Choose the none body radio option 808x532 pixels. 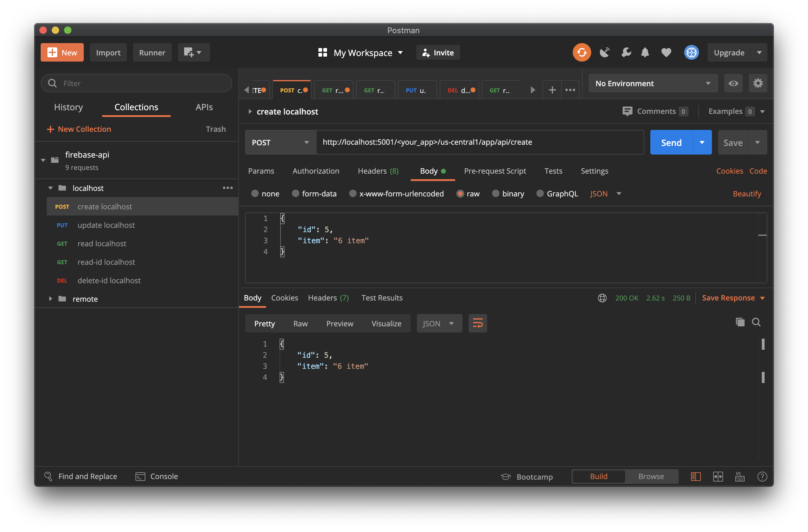pyautogui.click(x=255, y=194)
